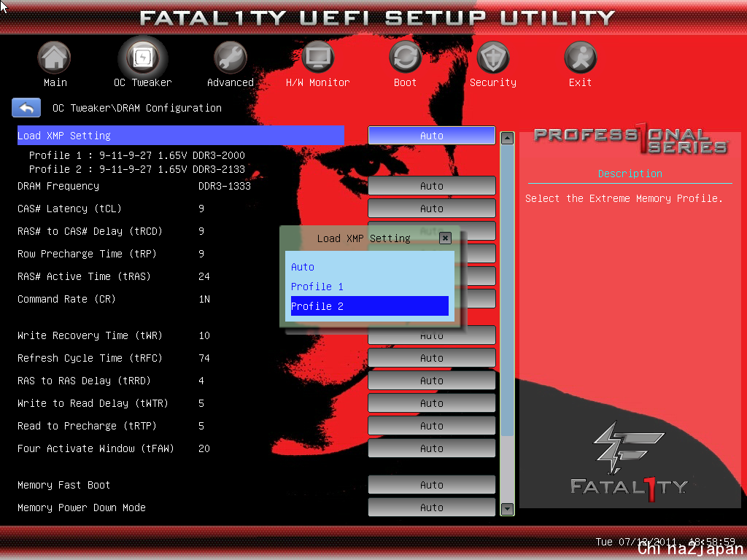Screen dimensions: 747x560
Task: Open the Advanced wrench icon
Action: (x=230, y=58)
